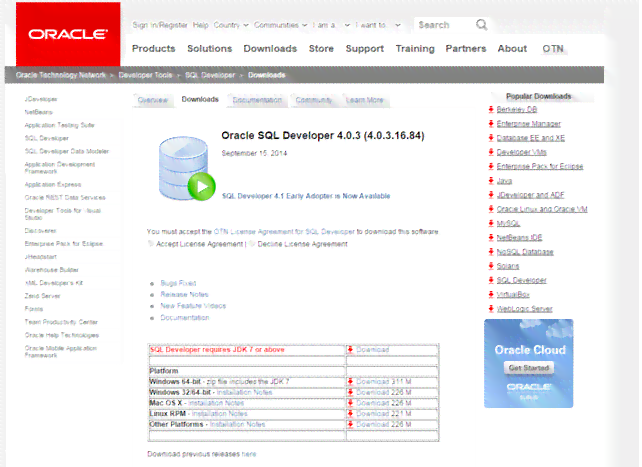
Task: Click the red arrow icon in the Linux RPM row
Action: (x=350, y=413)
